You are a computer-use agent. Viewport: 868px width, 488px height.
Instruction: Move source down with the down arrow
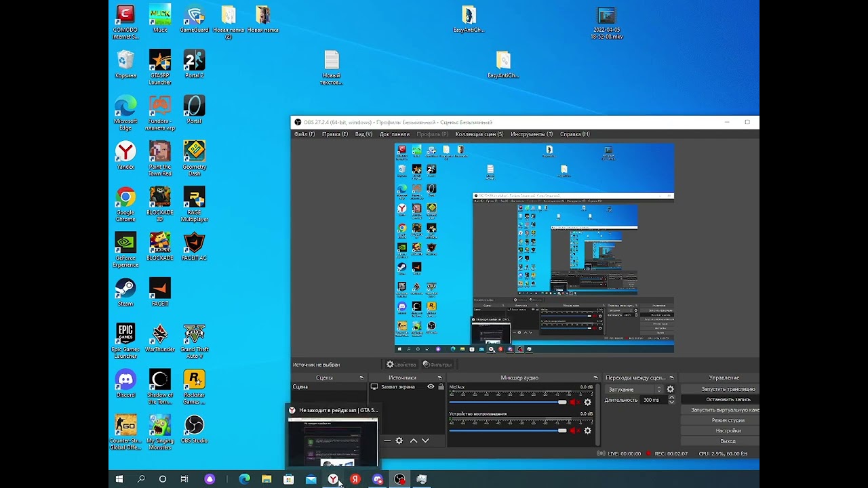pos(426,441)
